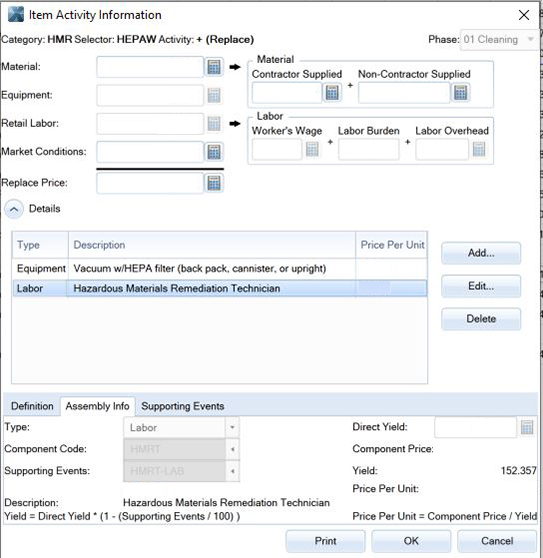This screenshot has height=558, width=543.
Task: Open calculator next to Market Conditions field
Action: [214, 152]
